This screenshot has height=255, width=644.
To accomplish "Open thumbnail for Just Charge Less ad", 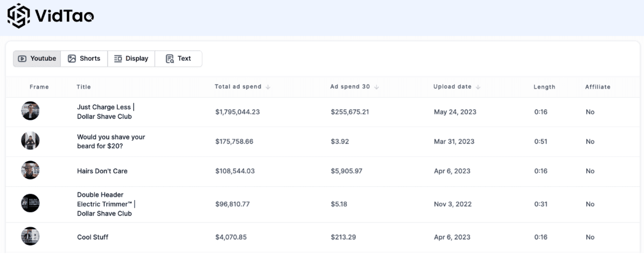I will 30,111.
